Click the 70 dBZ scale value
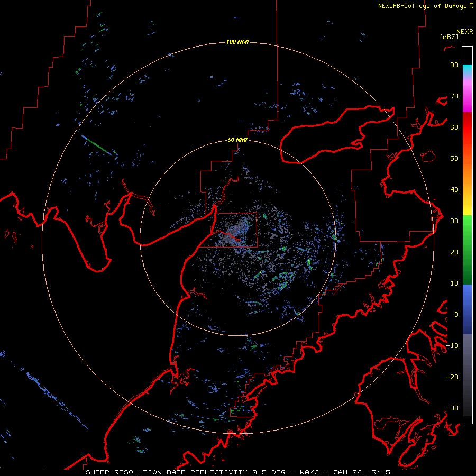 [x=454, y=96]
